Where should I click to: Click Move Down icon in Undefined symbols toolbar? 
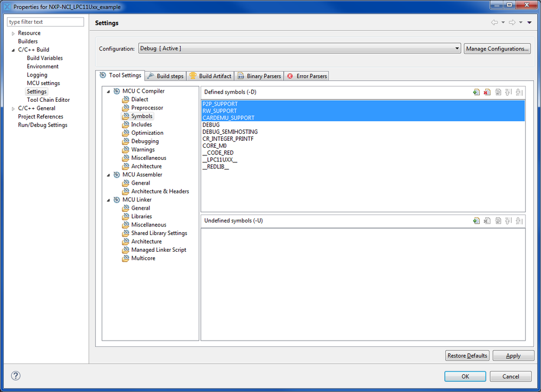click(519, 221)
